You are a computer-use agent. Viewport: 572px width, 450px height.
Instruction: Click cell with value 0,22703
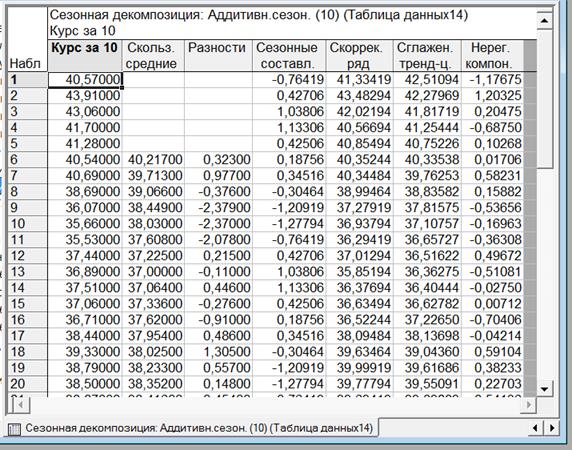coord(492,384)
